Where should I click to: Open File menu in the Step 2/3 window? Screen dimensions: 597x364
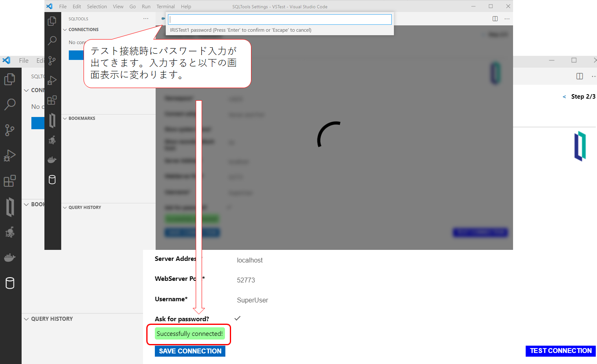coord(24,60)
